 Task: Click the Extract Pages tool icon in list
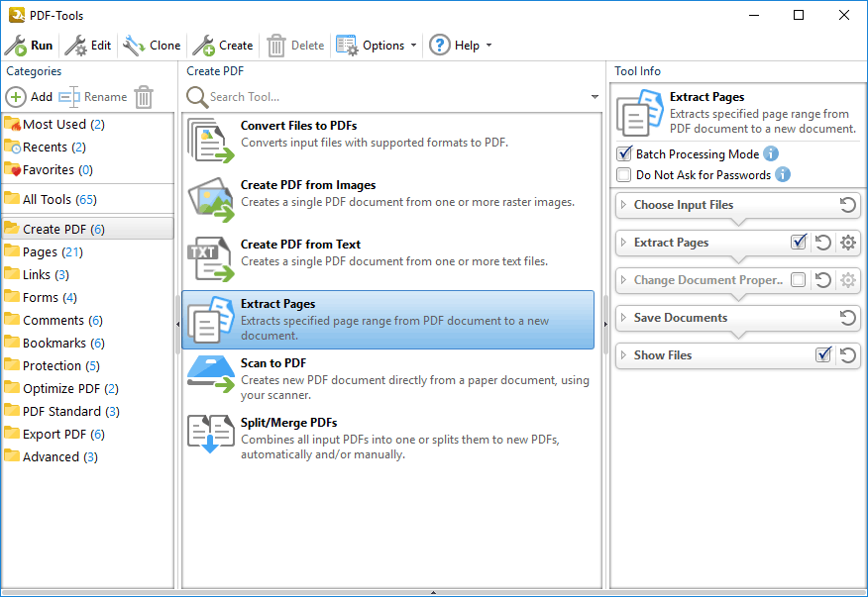[x=210, y=319]
